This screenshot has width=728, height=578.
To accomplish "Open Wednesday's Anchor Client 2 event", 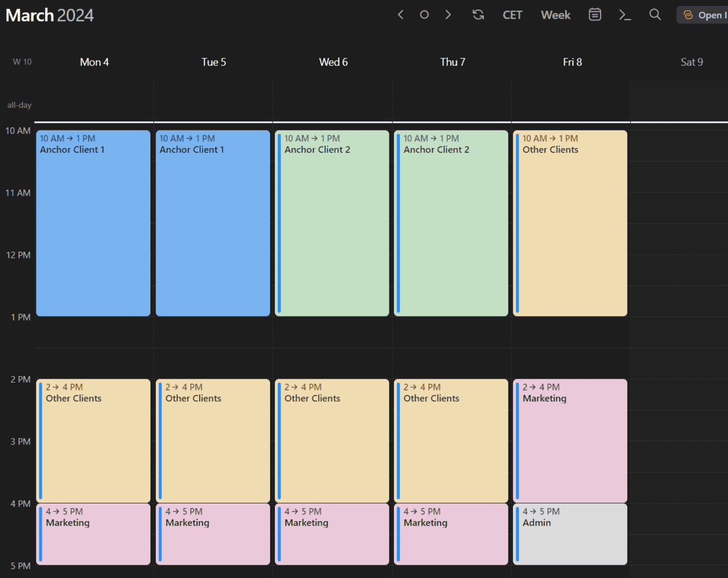I will click(332, 223).
